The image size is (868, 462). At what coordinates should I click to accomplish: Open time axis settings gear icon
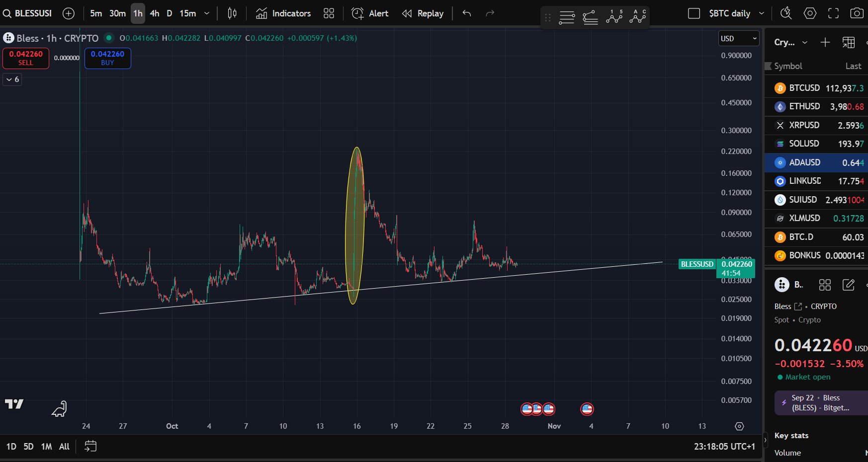click(739, 426)
